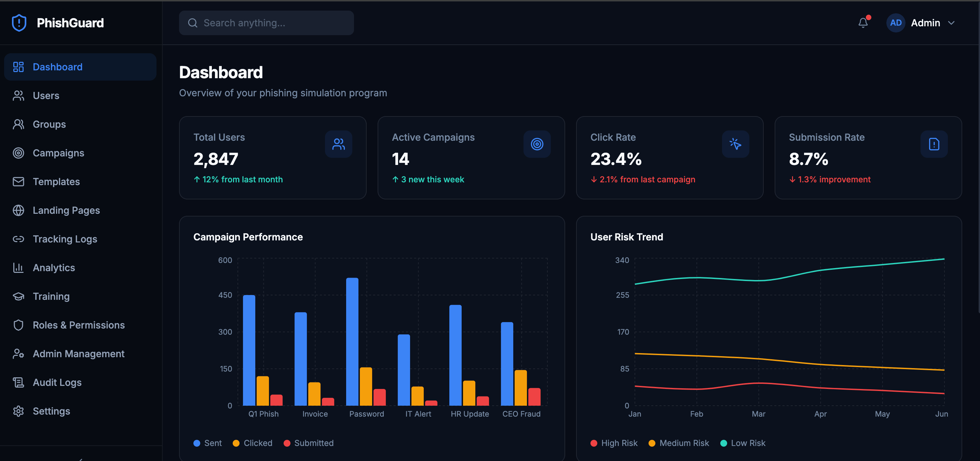Image resolution: width=980 pixels, height=461 pixels.
Task: Click the '3 new this week' text
Action: [433, 179]
